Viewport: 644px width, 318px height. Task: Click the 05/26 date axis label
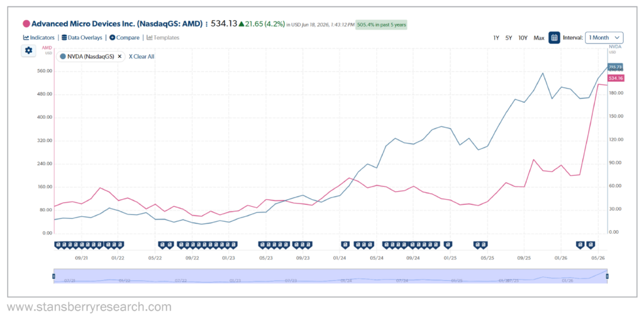pos(597,258)
